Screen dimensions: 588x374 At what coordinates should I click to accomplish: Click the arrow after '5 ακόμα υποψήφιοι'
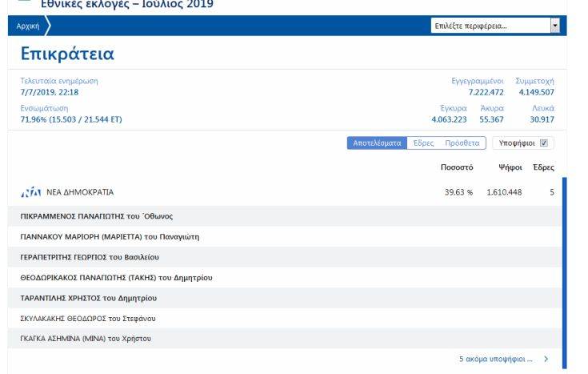546,360
